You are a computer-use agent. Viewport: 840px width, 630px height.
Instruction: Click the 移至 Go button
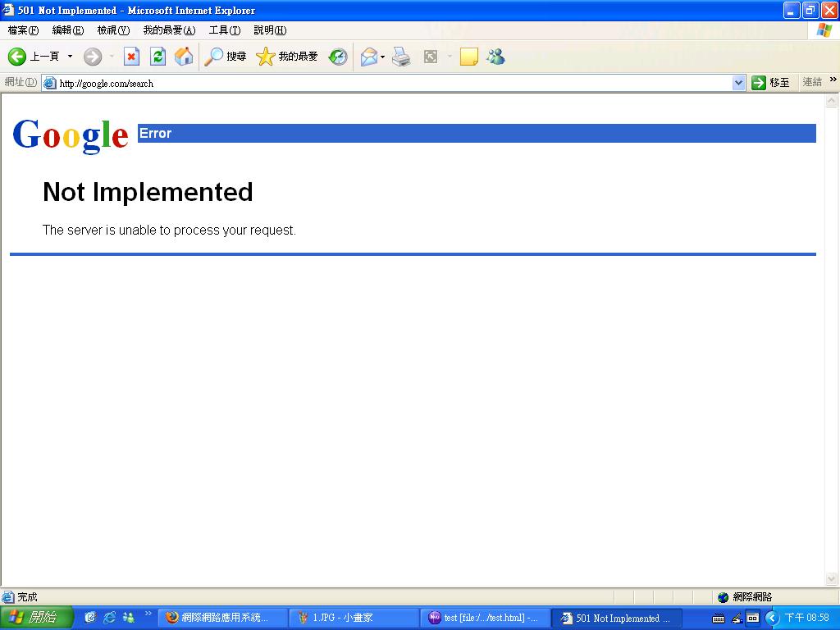click(770, 83)
